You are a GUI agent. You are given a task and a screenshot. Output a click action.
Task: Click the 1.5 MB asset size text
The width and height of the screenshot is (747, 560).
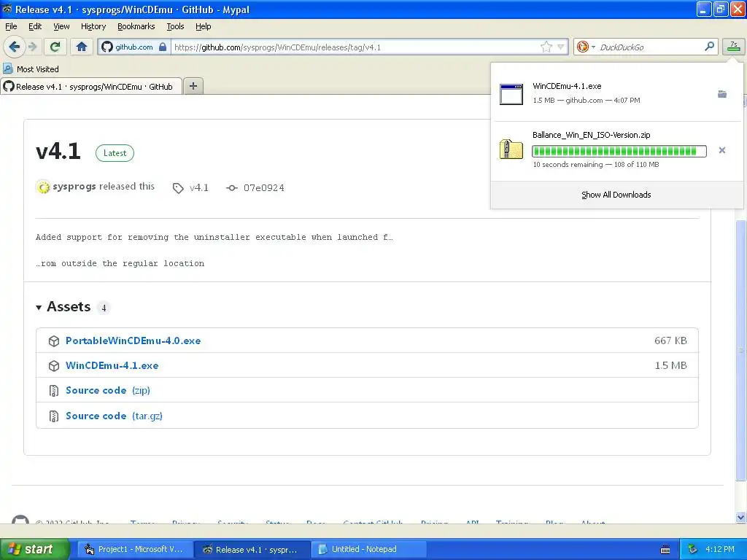670,365
